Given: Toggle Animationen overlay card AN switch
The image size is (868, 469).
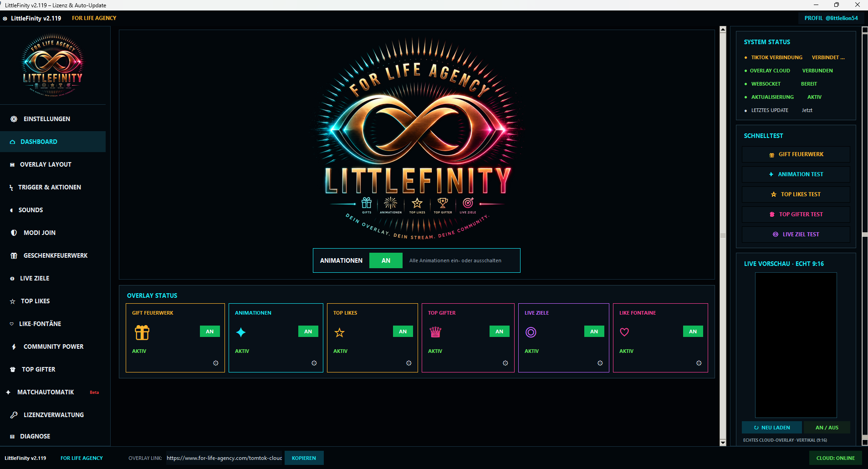Looking at the screenshot, I should pos(308,331).
